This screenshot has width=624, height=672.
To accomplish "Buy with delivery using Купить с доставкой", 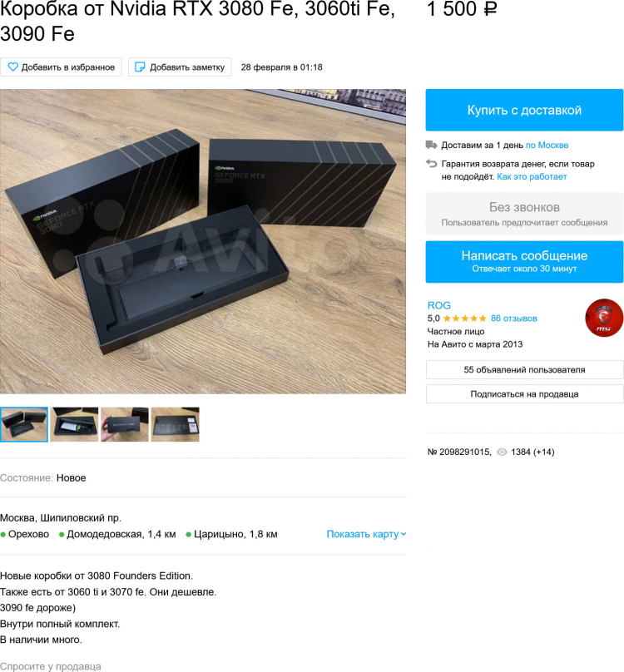I will click(524, 110).
